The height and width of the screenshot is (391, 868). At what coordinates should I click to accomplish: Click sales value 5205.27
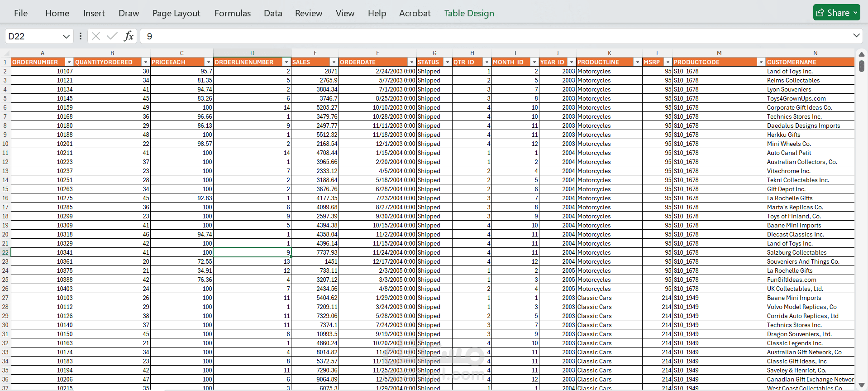point(315,107)
